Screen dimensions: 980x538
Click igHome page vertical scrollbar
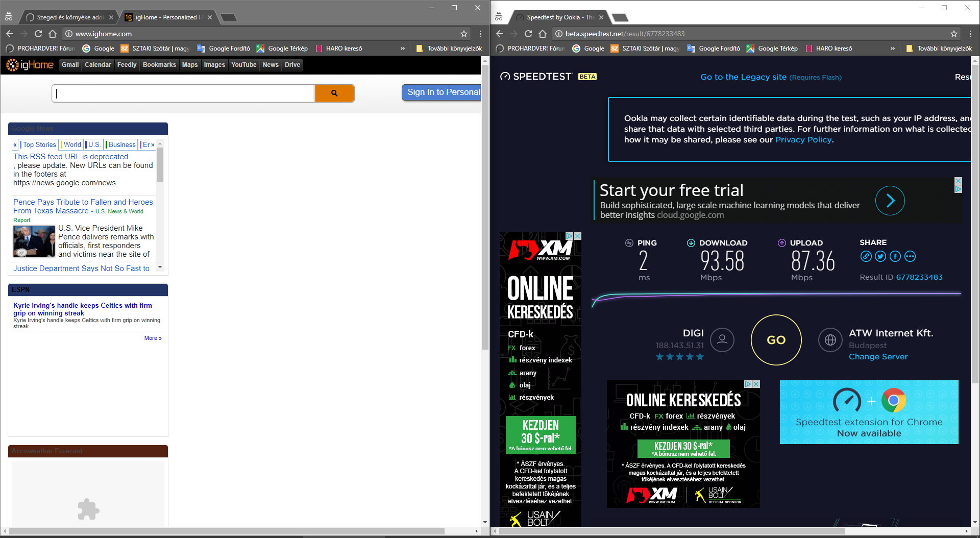pyautogui.click(x=485, y=207)
